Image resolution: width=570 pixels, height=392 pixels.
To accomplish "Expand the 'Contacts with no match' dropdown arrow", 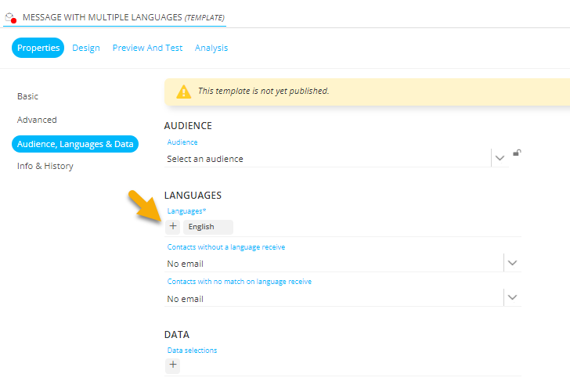I will (512, 298).
